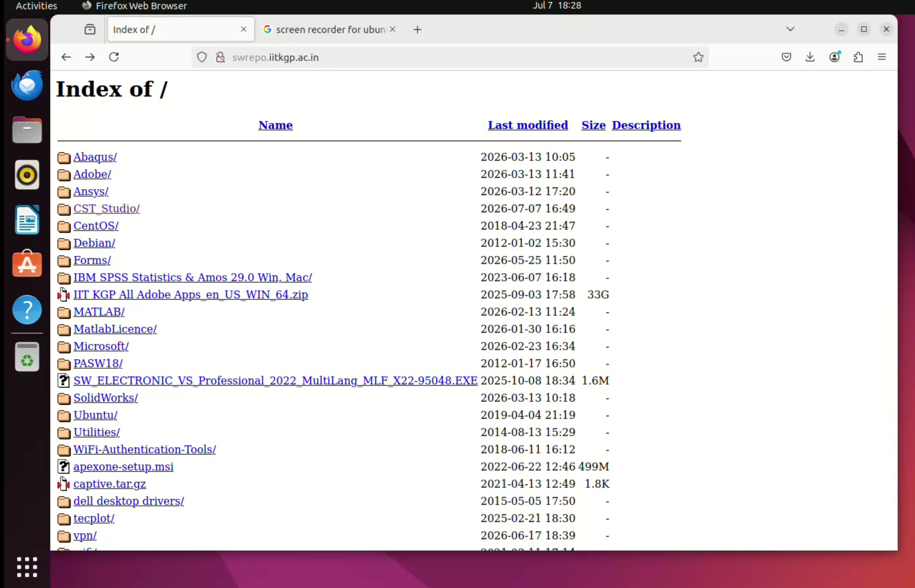Open Ubuntu Software from the dock
This screenshot has height=588, width=915.
pos(27,263)
